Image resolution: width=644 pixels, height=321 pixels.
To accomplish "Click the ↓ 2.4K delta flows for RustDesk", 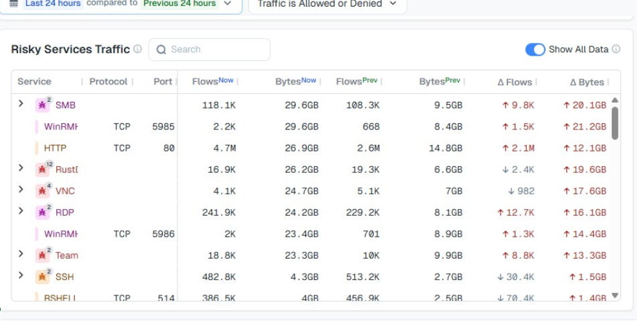I will click(518, 170).
